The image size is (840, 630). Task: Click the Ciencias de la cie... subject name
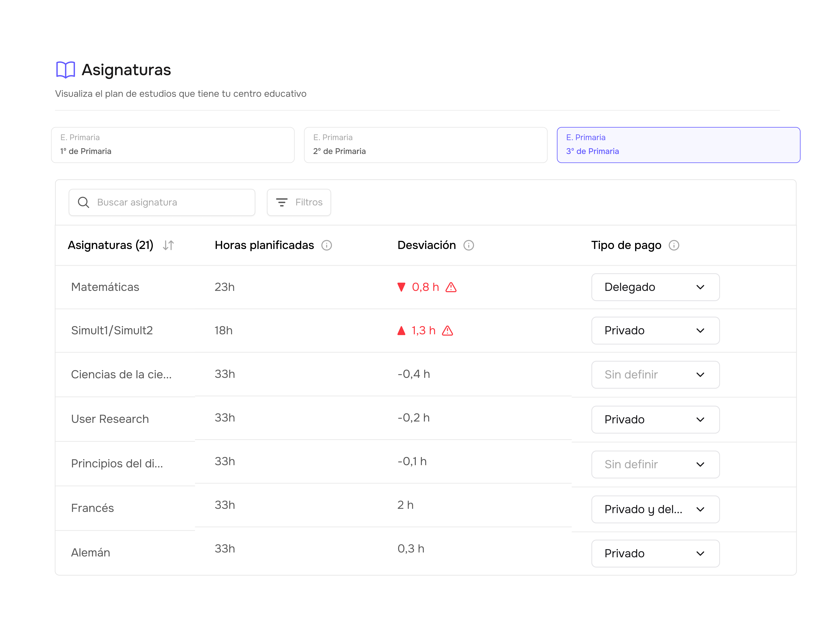(121, 374)
